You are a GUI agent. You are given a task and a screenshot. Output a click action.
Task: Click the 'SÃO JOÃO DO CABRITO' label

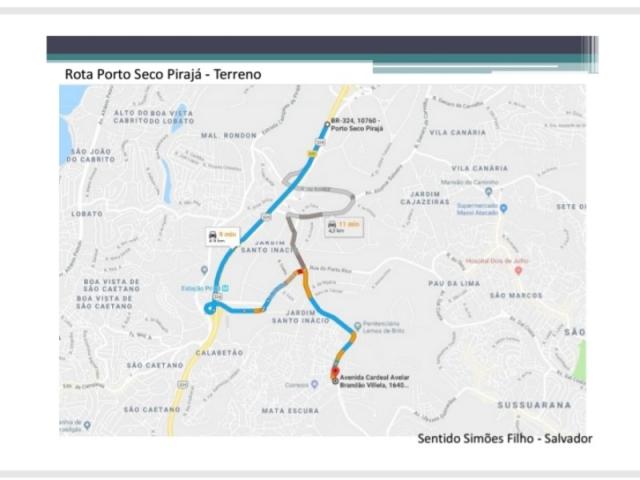pos(91,155)
